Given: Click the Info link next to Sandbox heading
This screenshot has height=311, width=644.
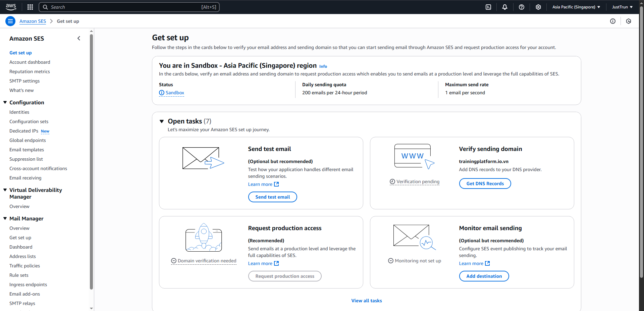Looking at the screenshot, I should 323,66.
